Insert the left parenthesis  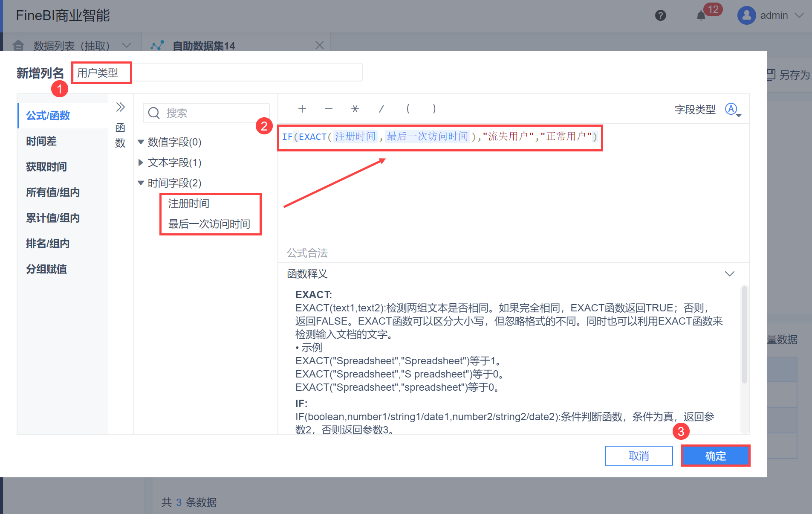click(408, 109)
